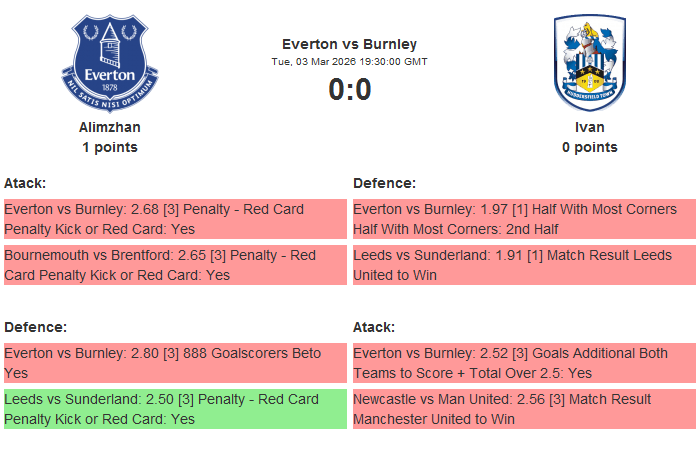This screenshot has width=700, height=460.
Task: Select Alimzhan's Atack section heading
Action: coord(25,183)
